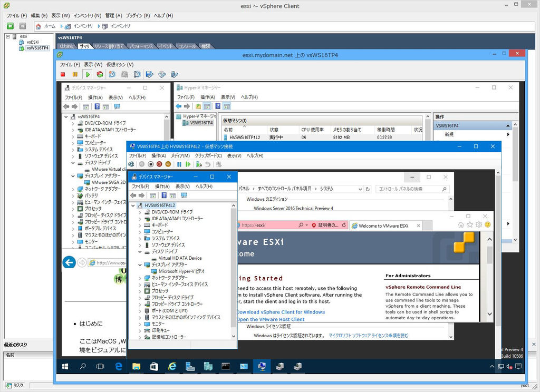540x392 pixels.
Task: Open Internet Explorer favorites star icon
Action: (x=470, y=225)
